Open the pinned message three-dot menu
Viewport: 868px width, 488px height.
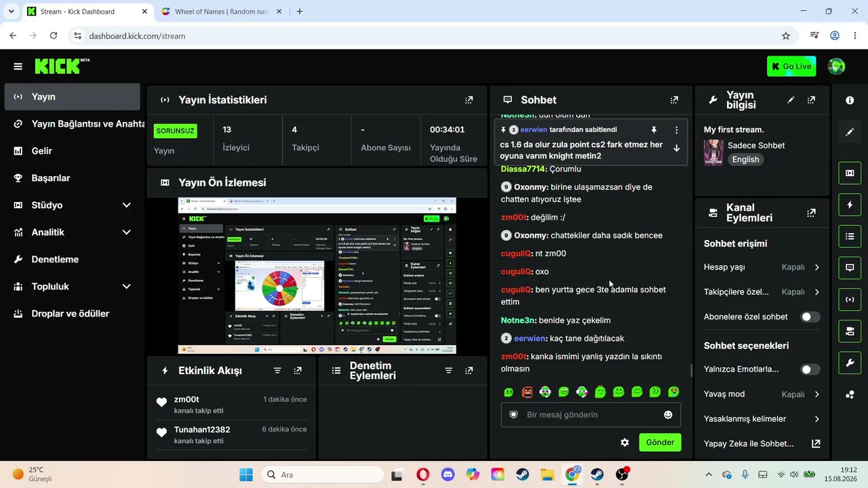coord(676,129)
